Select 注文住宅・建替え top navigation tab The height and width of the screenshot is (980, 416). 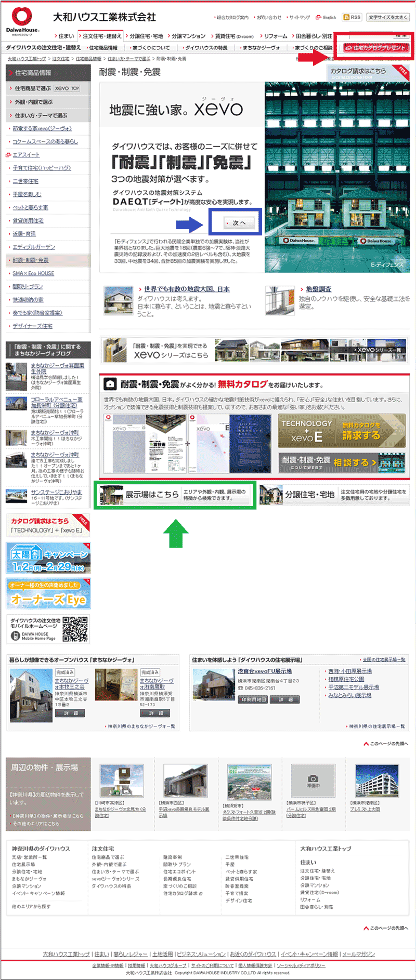point(101,36)
